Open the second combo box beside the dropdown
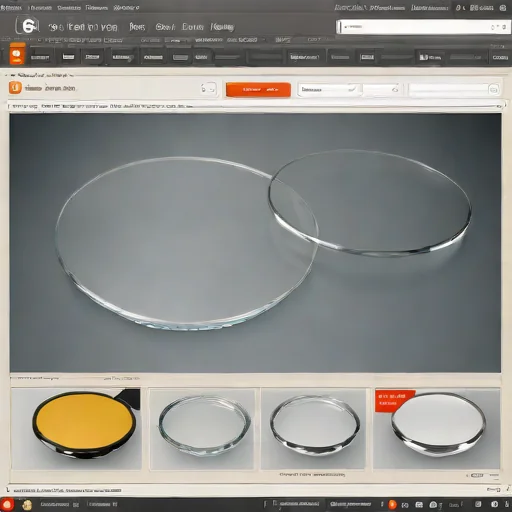Screen dimensions: 512x512 [x=381, y=89]
